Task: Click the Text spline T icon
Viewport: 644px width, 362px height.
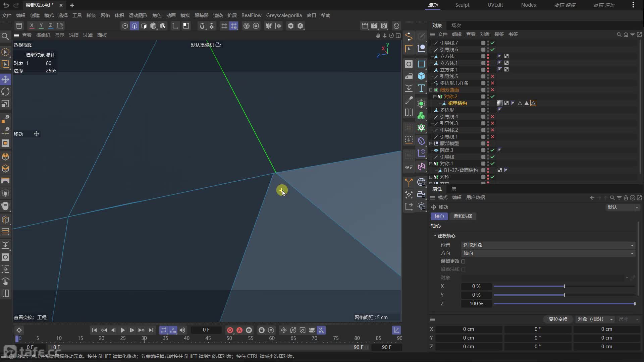Action: pyautogui.click(x=421, y=88)
